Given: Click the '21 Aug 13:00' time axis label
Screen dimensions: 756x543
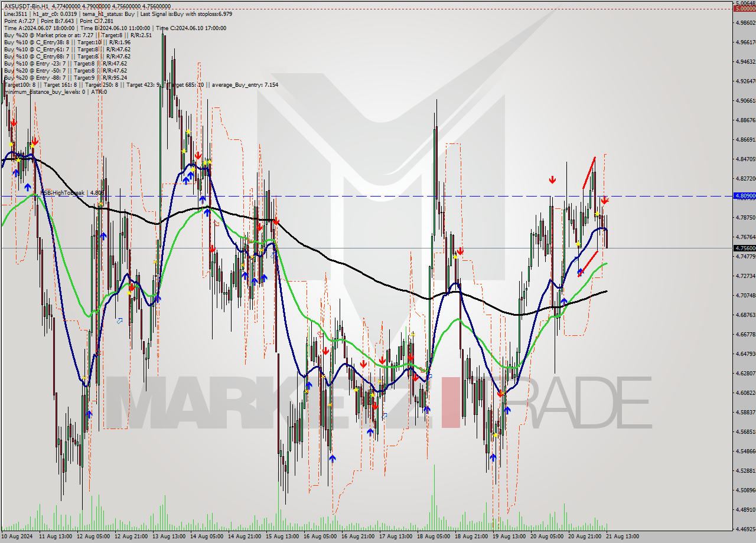Looking at the screenshot, I should (x=623, y=537).
